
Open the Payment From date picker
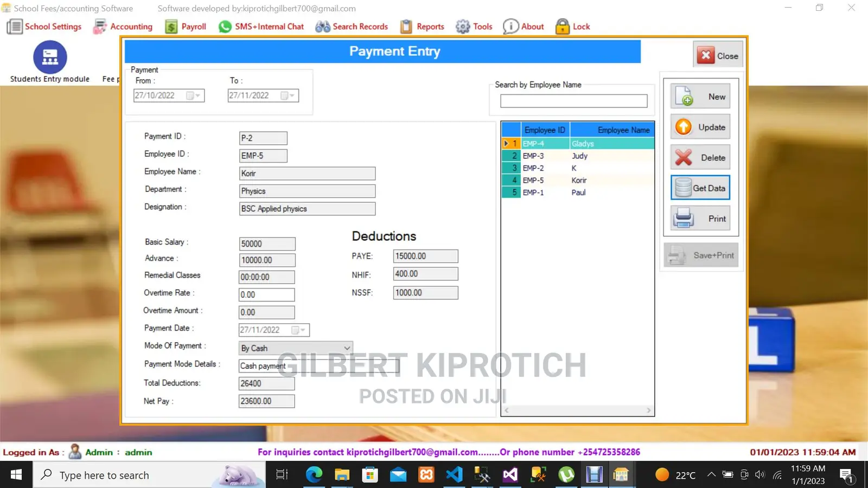click(194, 95)
